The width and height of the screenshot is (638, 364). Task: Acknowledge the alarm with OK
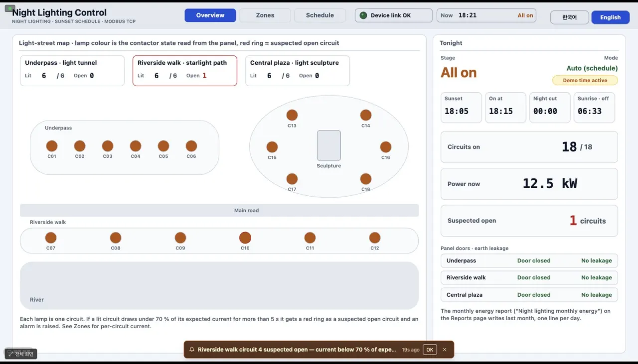[x=430, y=350]
